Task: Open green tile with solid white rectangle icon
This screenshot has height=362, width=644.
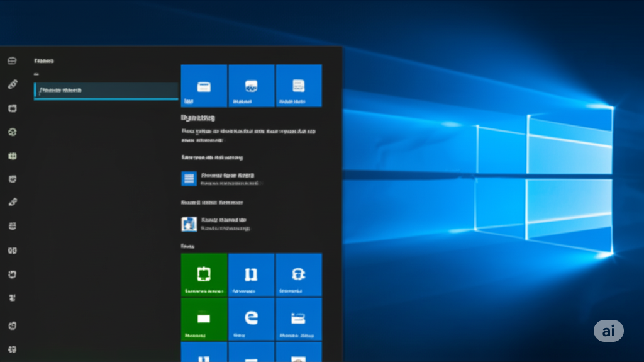Action: tap(204, 319)
